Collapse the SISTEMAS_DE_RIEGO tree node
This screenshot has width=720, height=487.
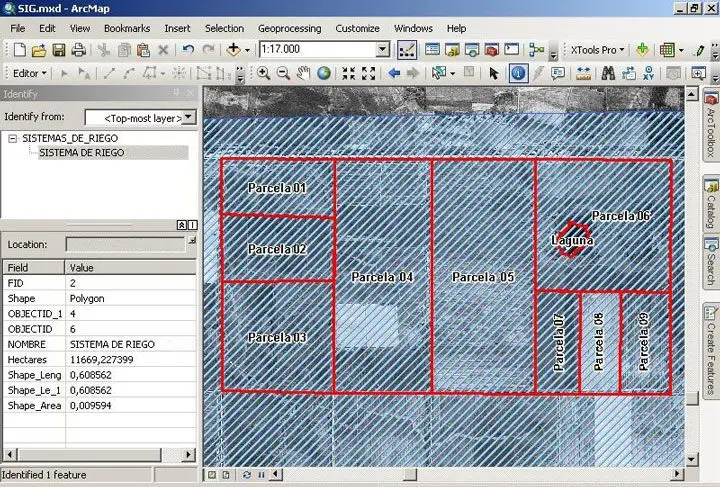[12, 139]
